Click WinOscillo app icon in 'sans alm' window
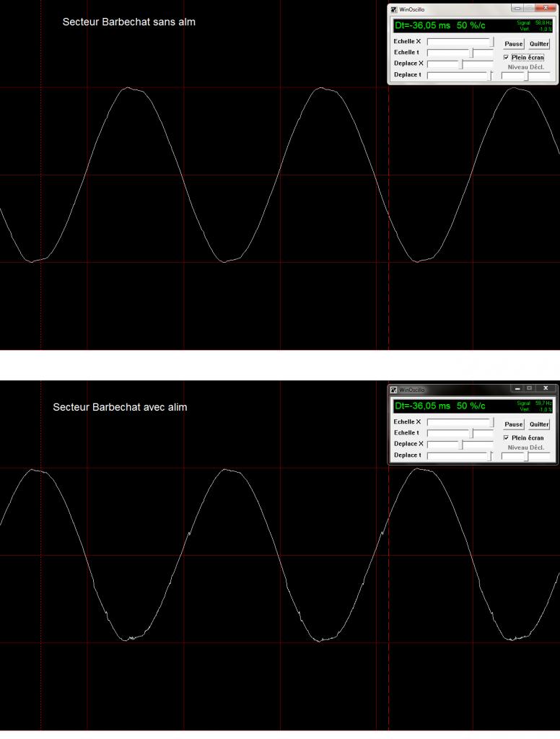The height and width of the screenshot is (739, 560). click(x=393, y=9)
